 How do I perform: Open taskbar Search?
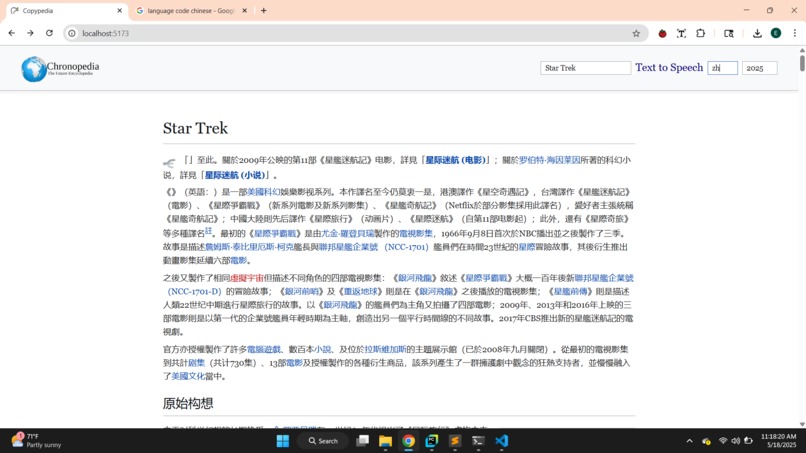pyautogui.click(x=323, y=441)
